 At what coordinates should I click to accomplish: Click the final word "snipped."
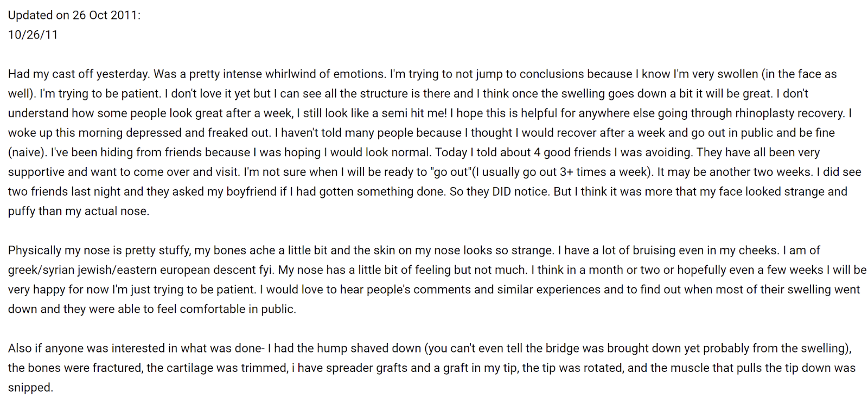30,388
